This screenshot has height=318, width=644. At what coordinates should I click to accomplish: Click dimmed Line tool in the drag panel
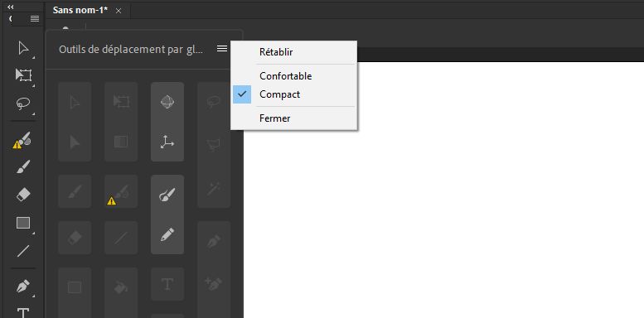tap(121, 237)
